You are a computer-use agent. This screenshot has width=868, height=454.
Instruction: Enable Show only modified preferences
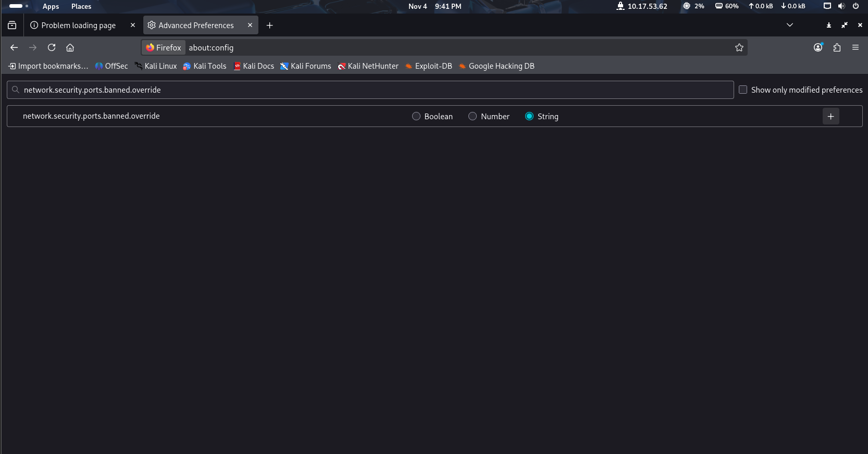(743, 90)
